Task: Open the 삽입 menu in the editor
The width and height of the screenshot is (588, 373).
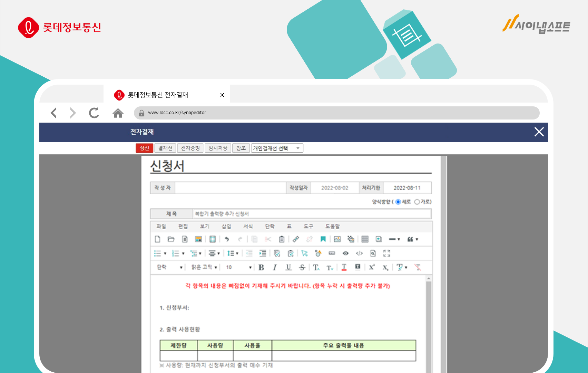Action: coord(227,226)
